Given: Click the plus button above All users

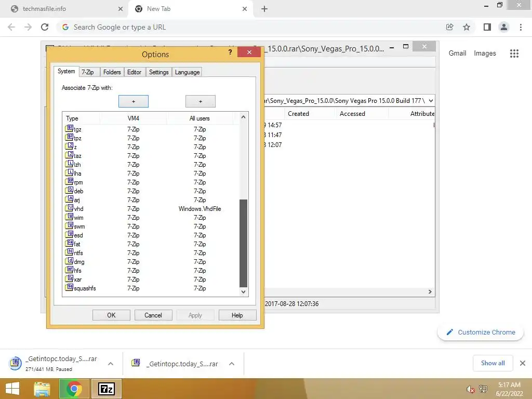Looking at the screenshot, I should (x=200, y=101).
